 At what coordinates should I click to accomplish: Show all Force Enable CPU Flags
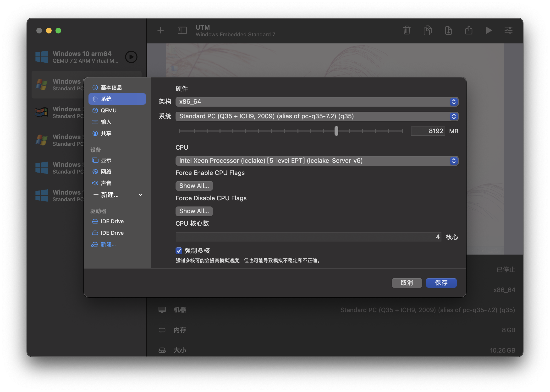coord(194,186)
